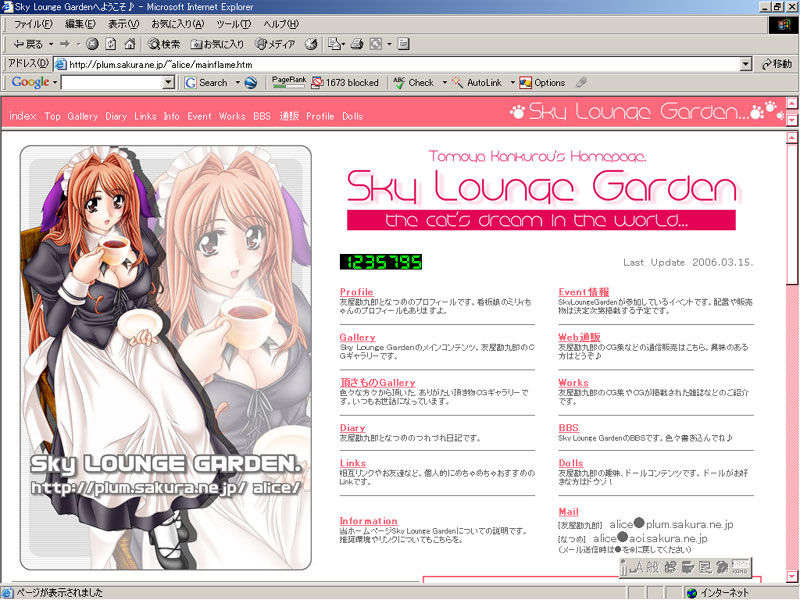Open the 表示(V) menu
The height and width of the screenshot is (600, 800).
pos(123,24)
